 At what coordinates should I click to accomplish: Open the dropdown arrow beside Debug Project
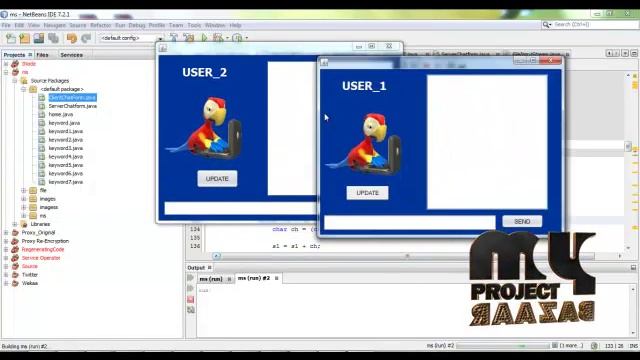coord(227,38)
